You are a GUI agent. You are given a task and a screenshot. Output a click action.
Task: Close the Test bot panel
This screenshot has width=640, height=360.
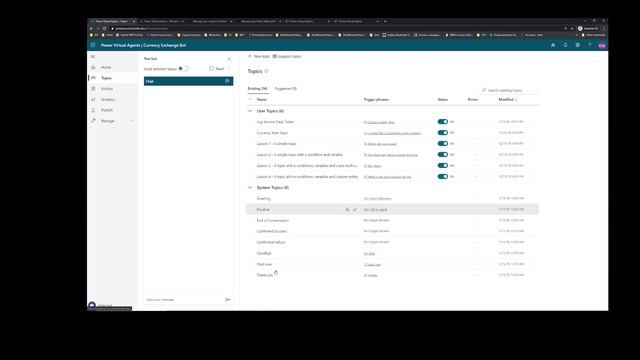click(x=229, y=59)
